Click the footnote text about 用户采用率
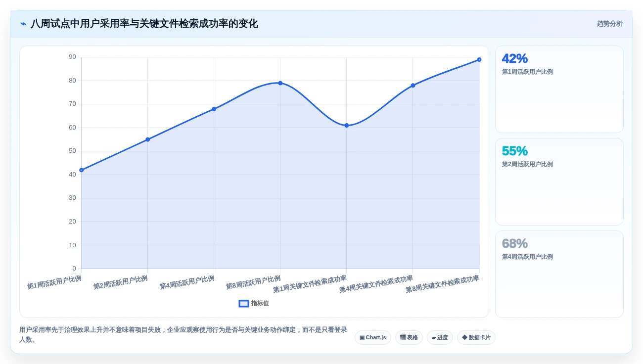The image size is (643, 364). [183, 335]
